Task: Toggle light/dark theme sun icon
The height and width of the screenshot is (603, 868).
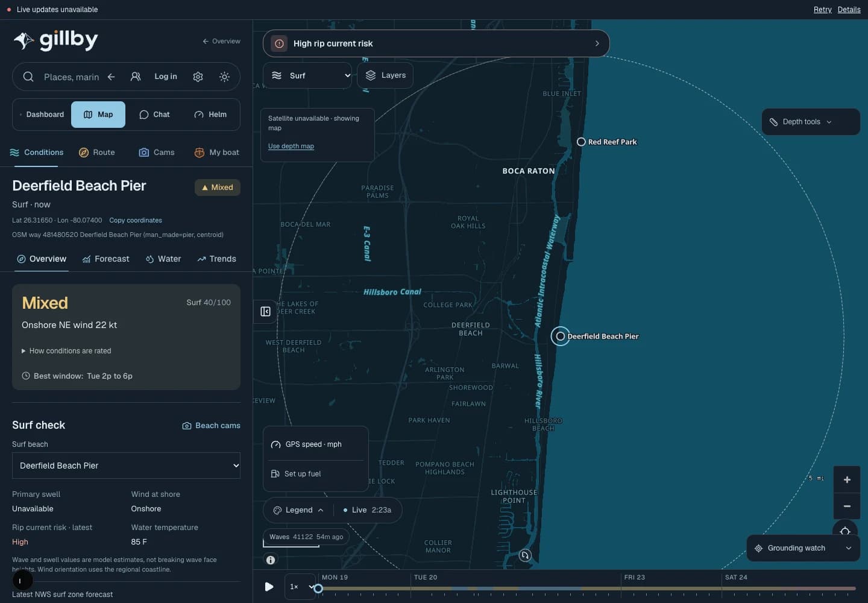Action: tap(224, 77)
